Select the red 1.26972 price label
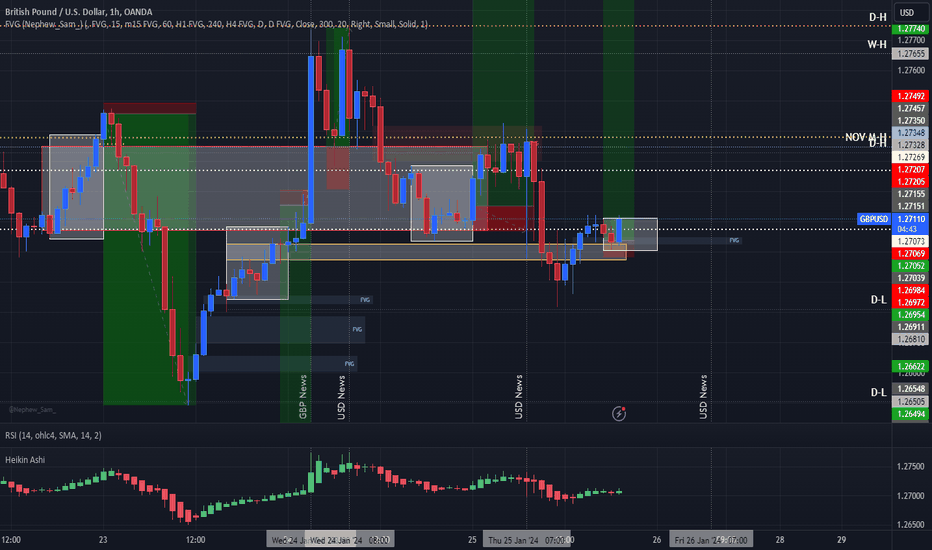The height and width of the screenshot is (550, 932). (911, 302)
